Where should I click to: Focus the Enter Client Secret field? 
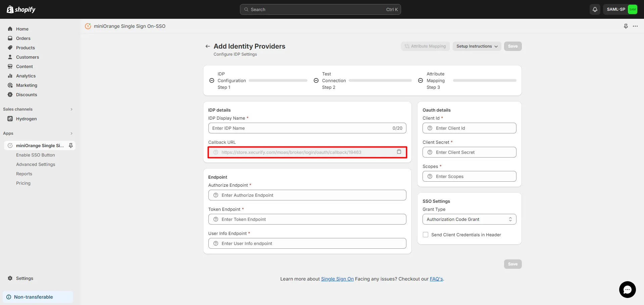tap(469, 152)
